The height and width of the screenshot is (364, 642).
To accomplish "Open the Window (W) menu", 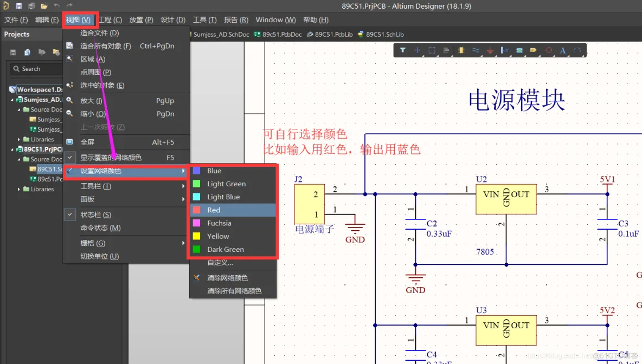I will tap(275, 19).
